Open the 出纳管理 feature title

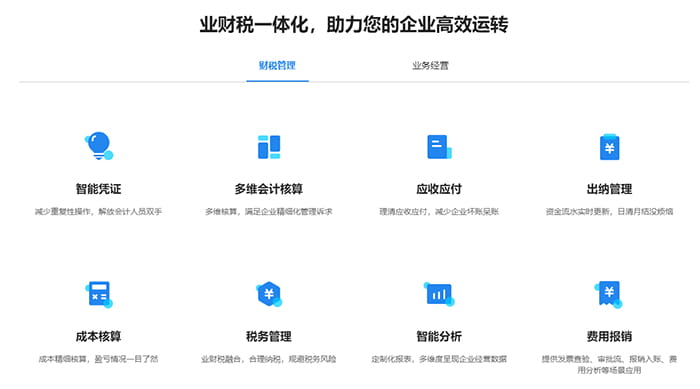[609, 189]
